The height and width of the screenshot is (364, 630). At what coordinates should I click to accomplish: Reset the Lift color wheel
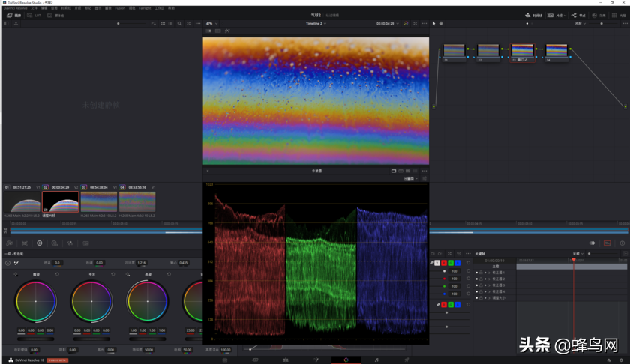click(57, 274)
